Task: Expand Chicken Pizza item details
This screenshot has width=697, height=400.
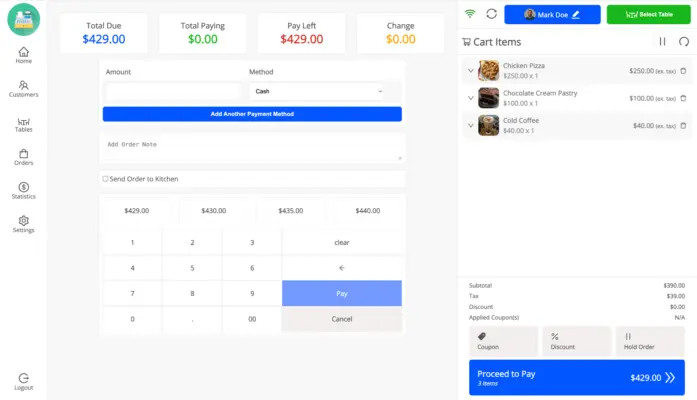Action: coord(471,71)
